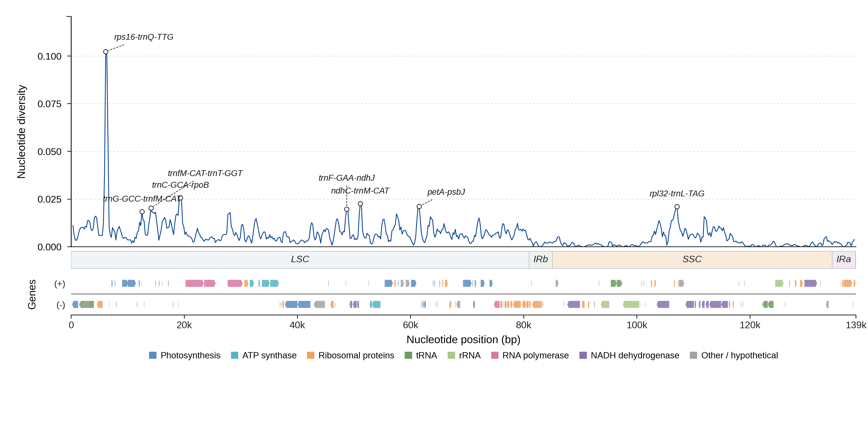Click the '0.000' y-axis tick label
Viewport: 868px width, 422px height.
pos(50,247)
